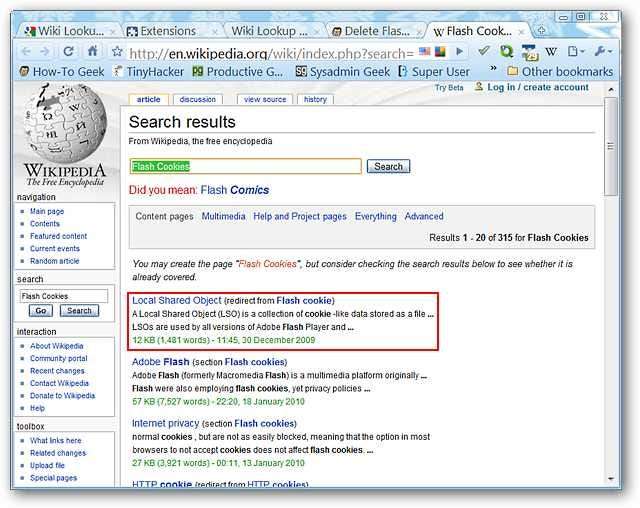The width and height of the screenshot is (640, 508).
Task: Click sidebar Main page link
Action: (x=47, y=211)
